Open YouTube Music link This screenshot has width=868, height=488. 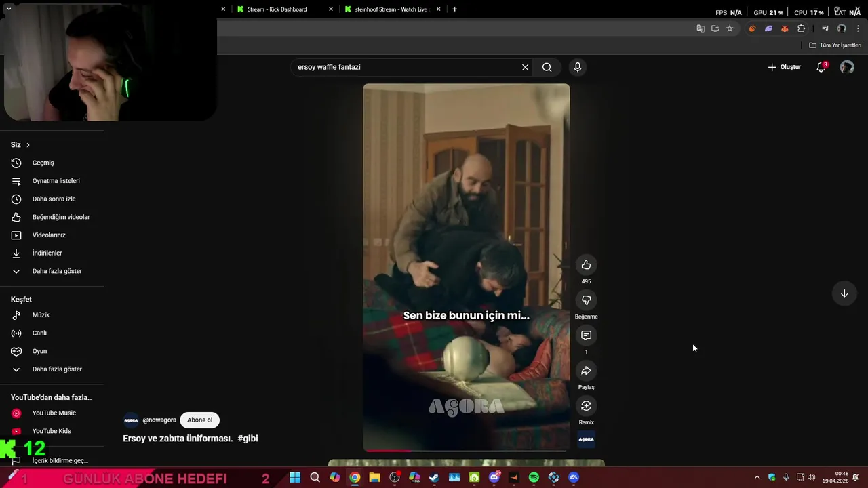coord(52,413)
